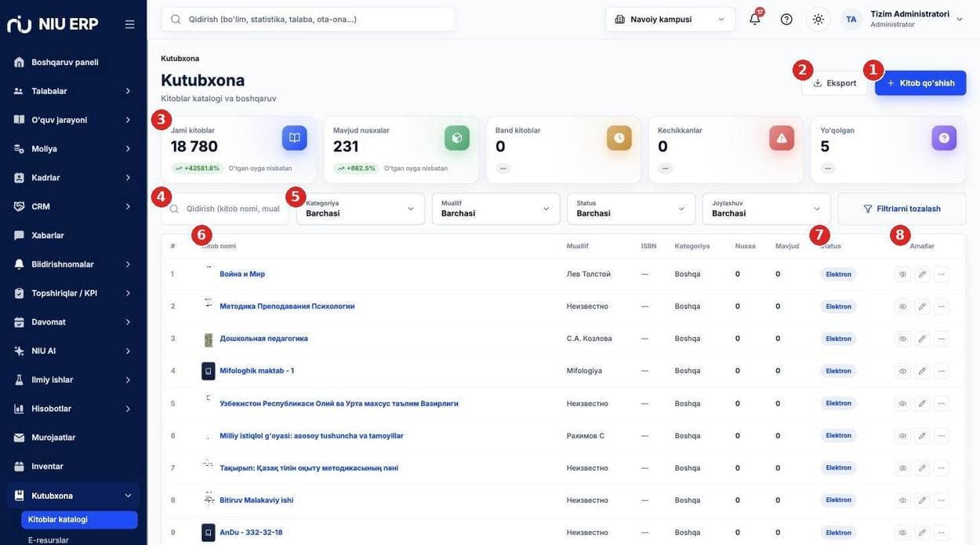The image size is (980, 545).
Task: Collapse sidebar with hamburger menu icon
Action: pos(129,24)
